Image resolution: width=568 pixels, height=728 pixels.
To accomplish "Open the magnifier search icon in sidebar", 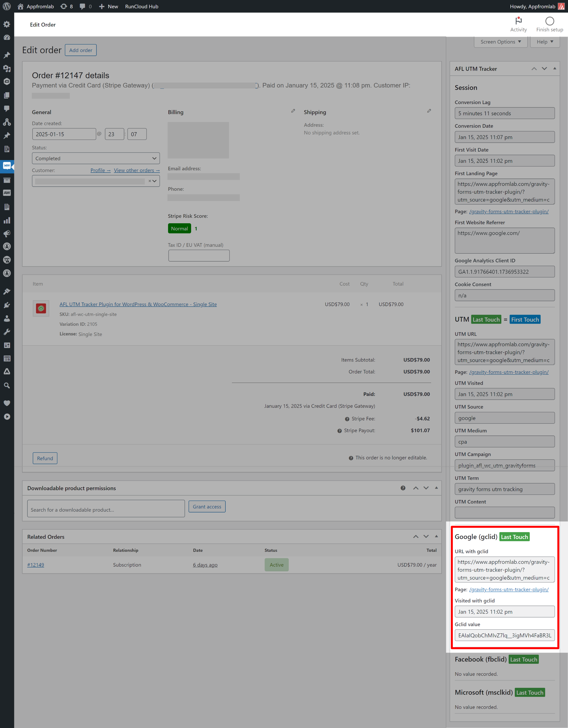I will pyautogui.click(x=7, y=386).
